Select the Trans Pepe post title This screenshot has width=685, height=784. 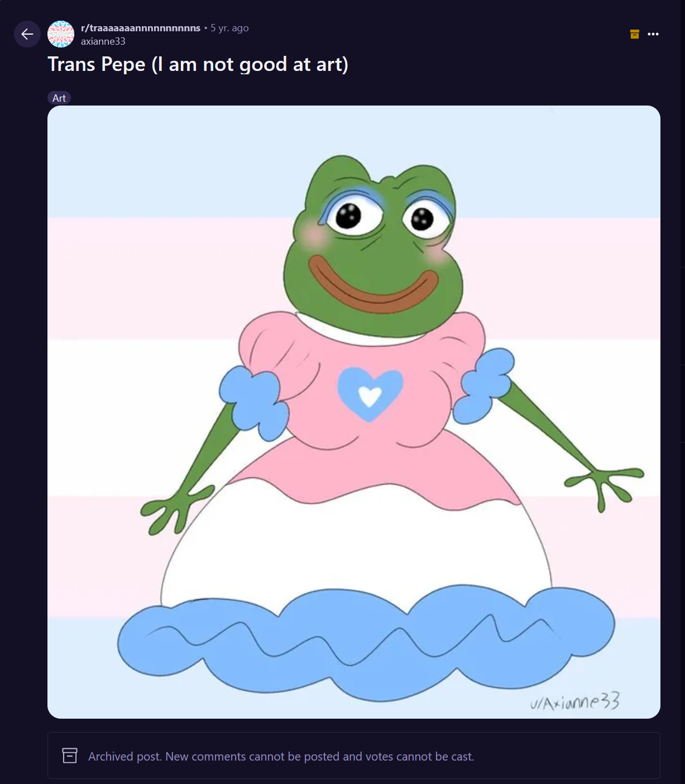pyautogui.click(x=198, y=64)
